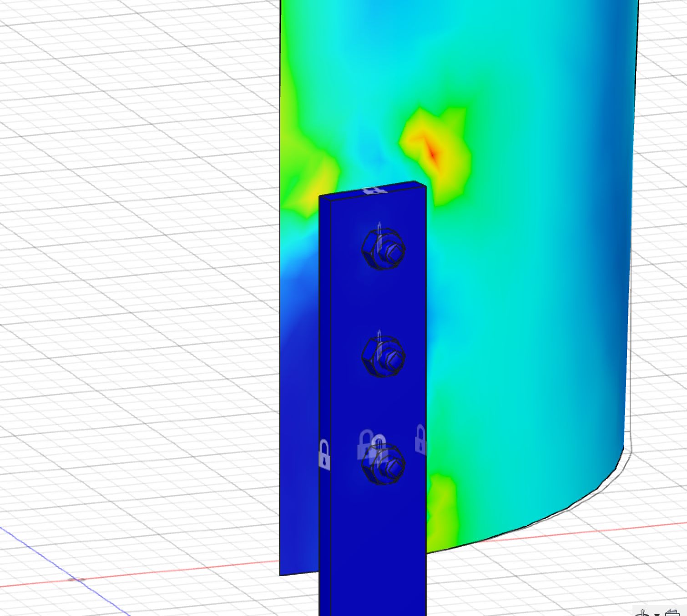687x616 pixels.
Task: Click the partially visible icon right of Orbit dropdown
Action: [x=672, y=612]
